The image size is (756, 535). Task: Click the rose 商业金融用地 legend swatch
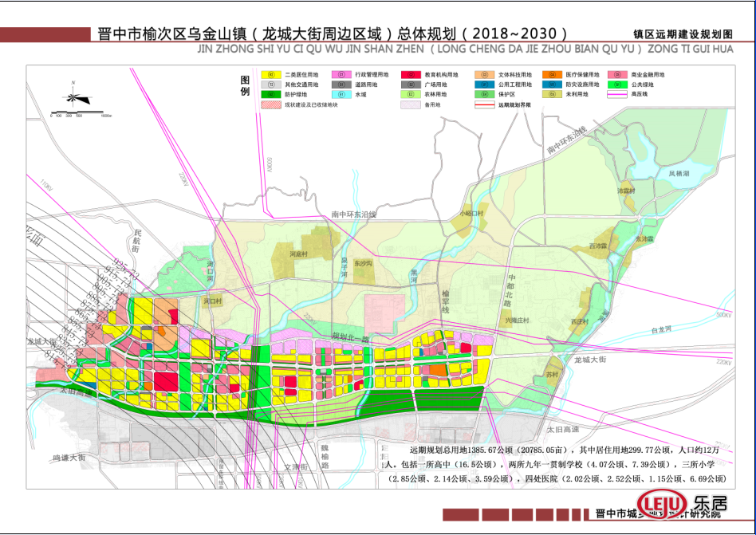(617, 75)
